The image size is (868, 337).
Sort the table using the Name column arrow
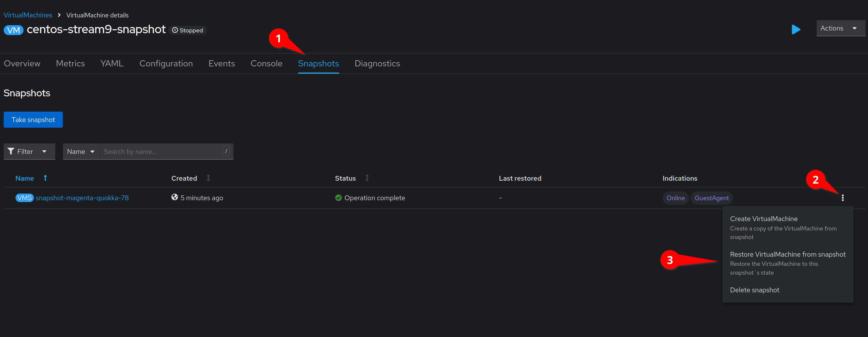(x=45, y=178)
